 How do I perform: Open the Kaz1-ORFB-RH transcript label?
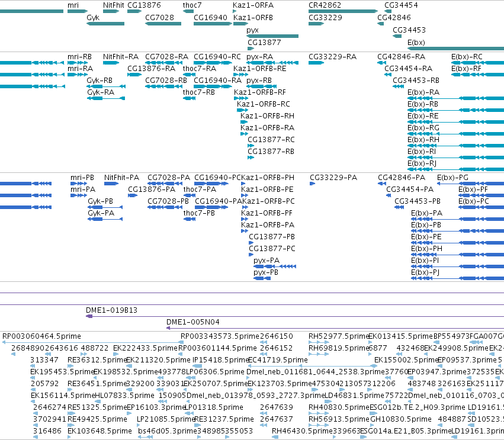[x=268, y=115]
